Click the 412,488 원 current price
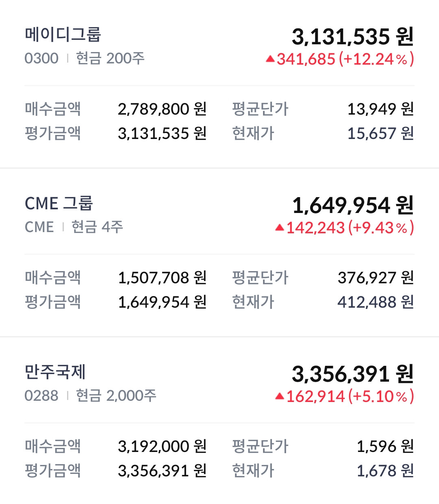Screen dimensions: 439x504 point(376,302)
